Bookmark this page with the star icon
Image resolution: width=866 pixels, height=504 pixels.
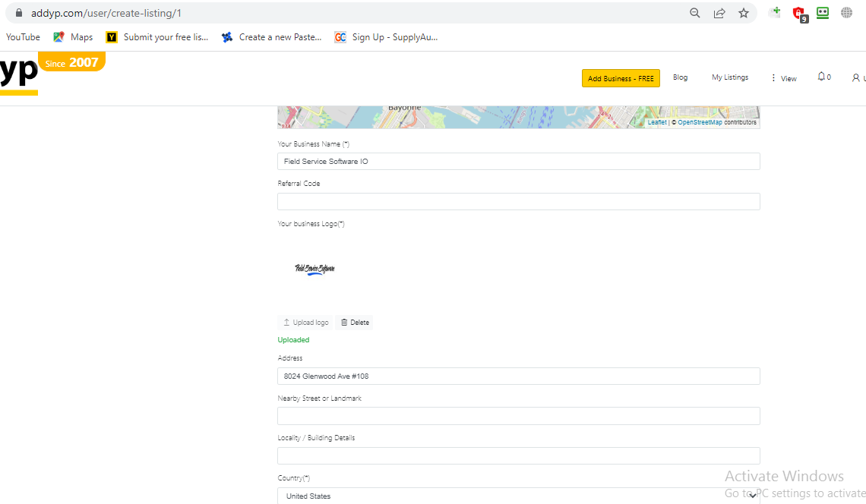[744, 13]
